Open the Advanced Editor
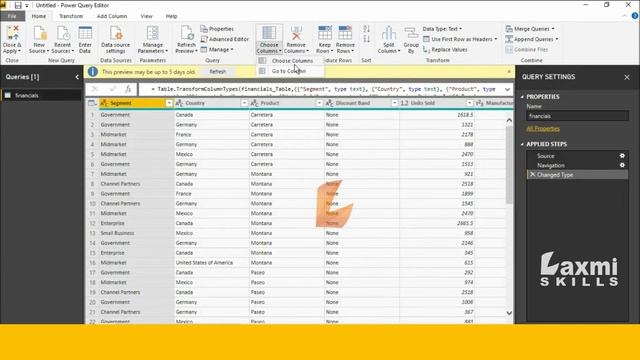The width and height of the screenshot is (640, 360). (x=224, y=39)
